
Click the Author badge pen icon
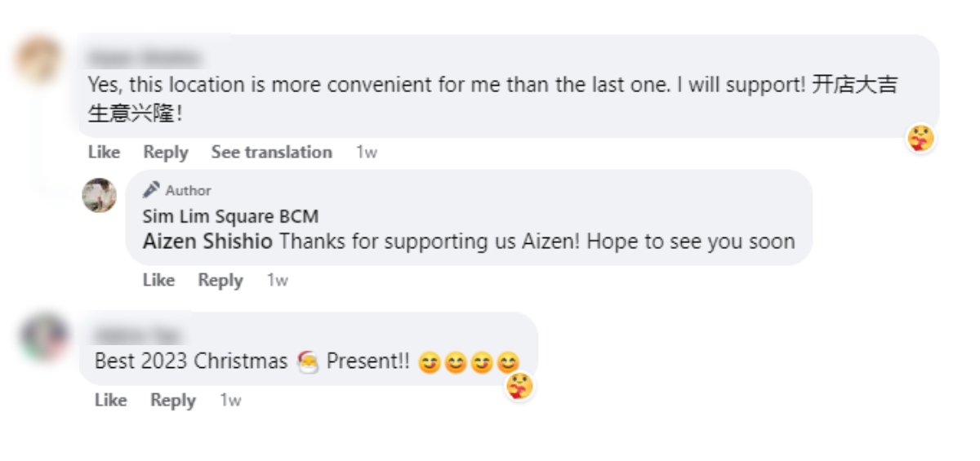(x=151, y=190)
